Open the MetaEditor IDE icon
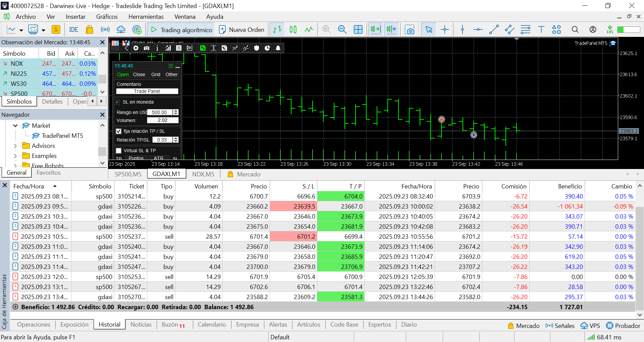Viewport: 644px width, 342px height. pyautogui.click(x=73, y=30)
